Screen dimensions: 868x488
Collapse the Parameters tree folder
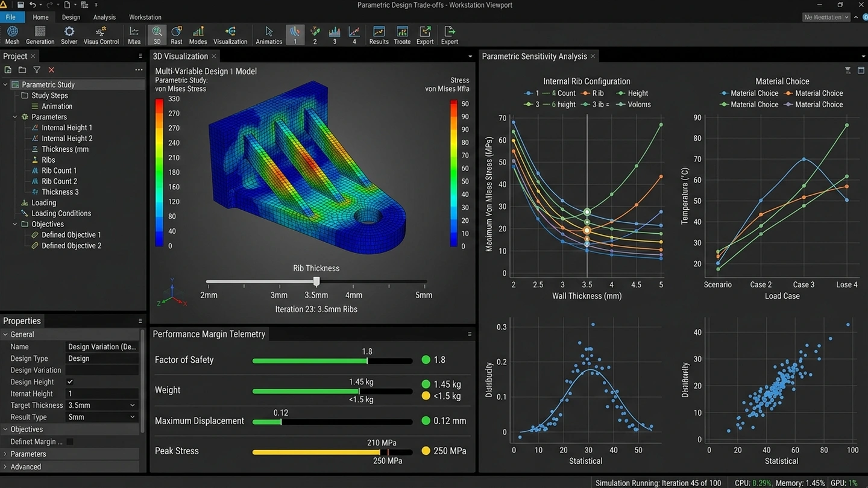15,117
